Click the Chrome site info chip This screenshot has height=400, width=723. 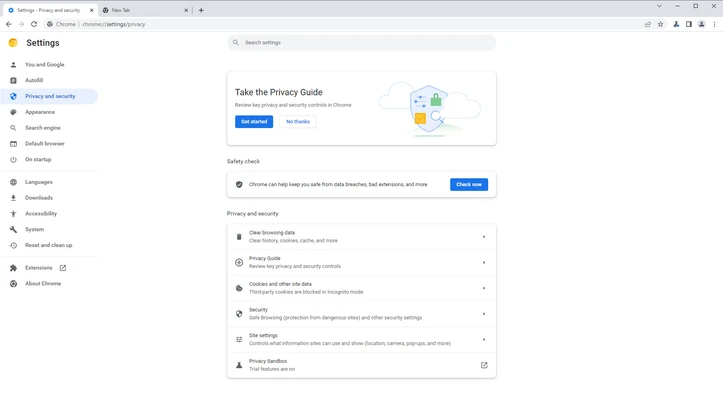click(61, 24)
